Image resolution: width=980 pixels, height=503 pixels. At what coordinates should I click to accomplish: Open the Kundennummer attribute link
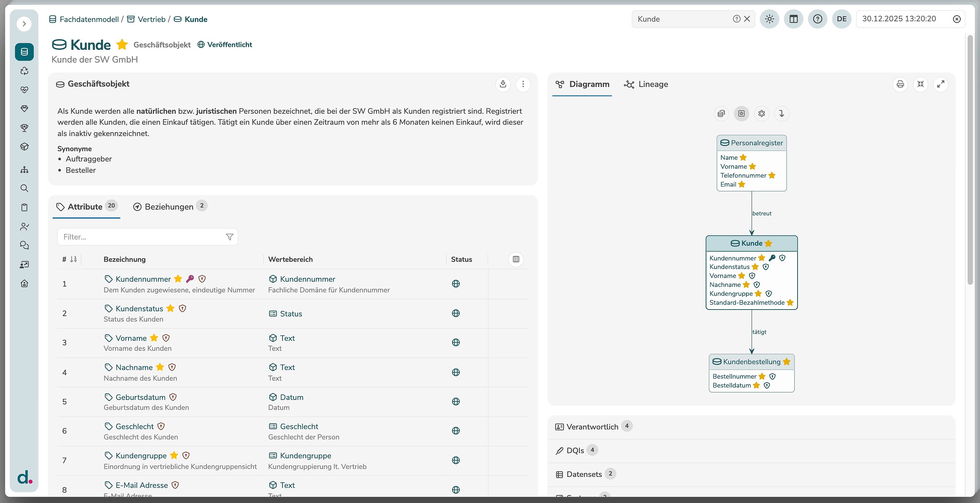(143, 279)
